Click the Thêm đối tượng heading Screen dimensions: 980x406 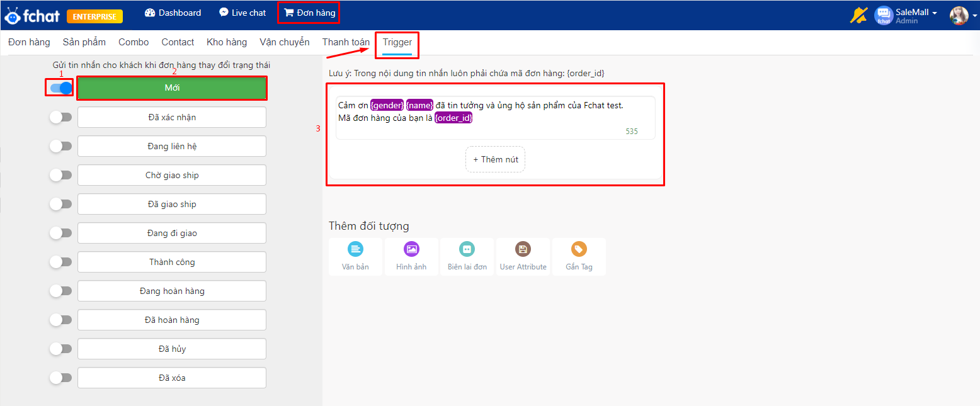[x=369, y=226]
